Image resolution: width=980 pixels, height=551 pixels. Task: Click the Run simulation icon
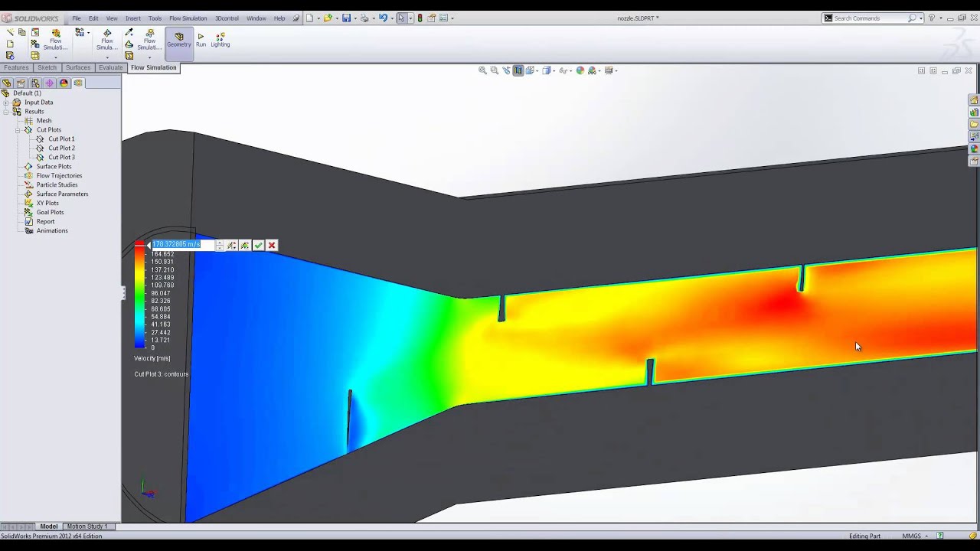pos(201,39)
